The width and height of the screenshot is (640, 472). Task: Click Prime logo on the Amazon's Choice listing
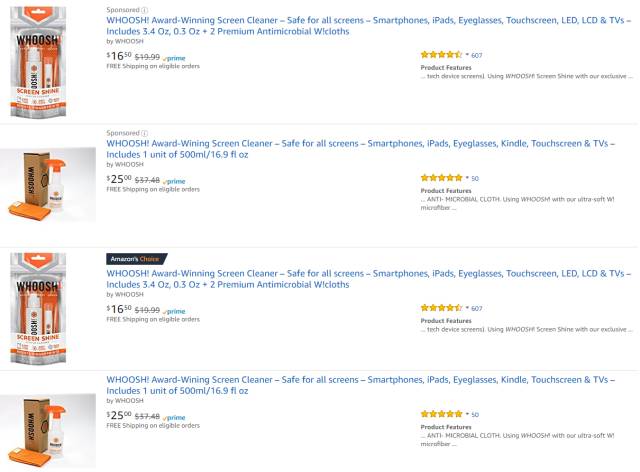point(174,311)
